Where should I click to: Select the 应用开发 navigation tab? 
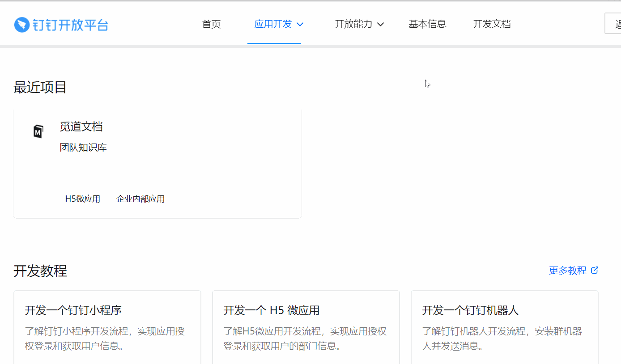(273, 24)
